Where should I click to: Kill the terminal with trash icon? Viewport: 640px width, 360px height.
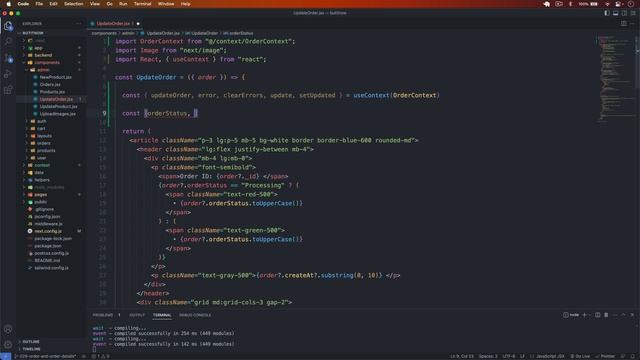pos(606,315)
